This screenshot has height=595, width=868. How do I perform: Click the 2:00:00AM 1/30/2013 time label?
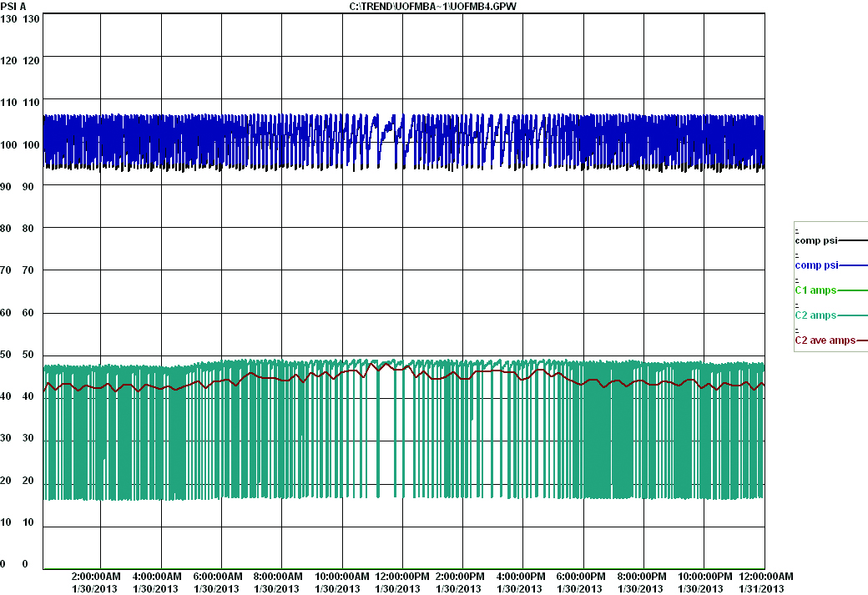(95, 582)
